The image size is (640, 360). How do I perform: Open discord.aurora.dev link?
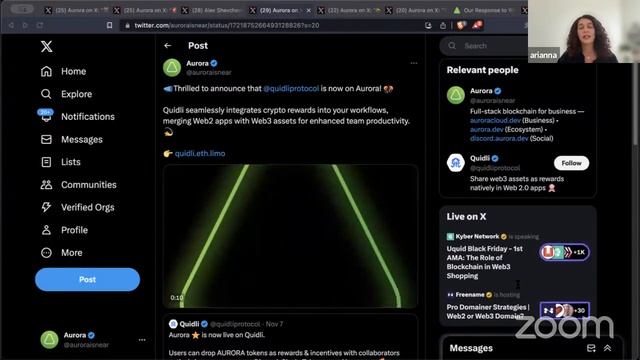pyautogui.click(x=499, y=138)
